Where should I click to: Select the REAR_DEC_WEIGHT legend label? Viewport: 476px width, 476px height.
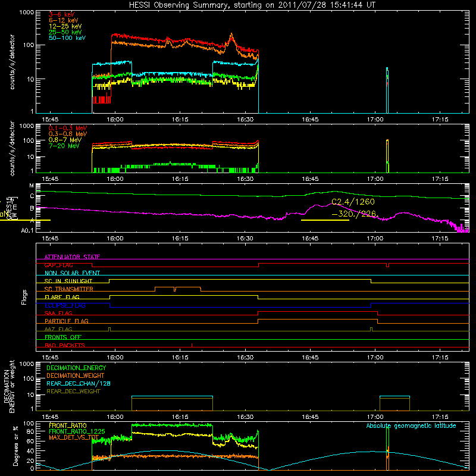73,392
